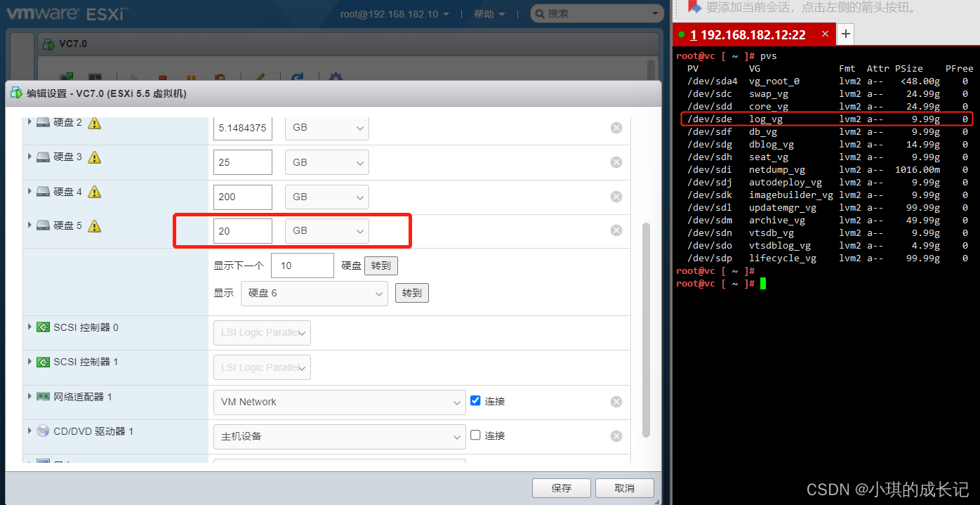Close the 192.168.182.12:22 terminal tab

(x=826, y=34)
